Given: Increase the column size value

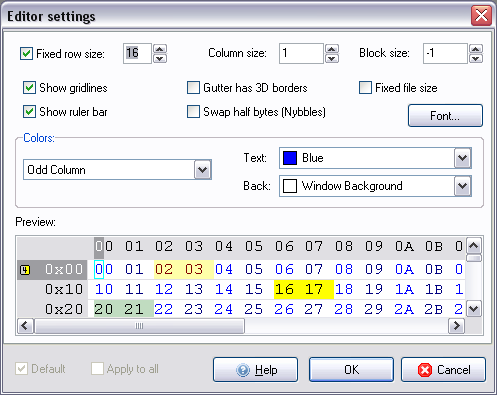Looking at the screenshot, I should coord(332,49).
